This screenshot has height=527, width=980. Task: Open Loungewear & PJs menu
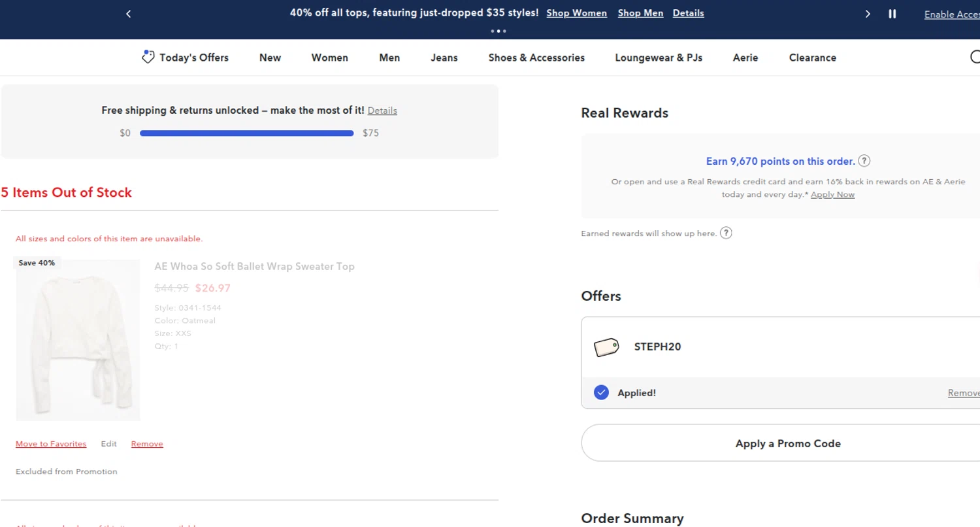(659, 58)
